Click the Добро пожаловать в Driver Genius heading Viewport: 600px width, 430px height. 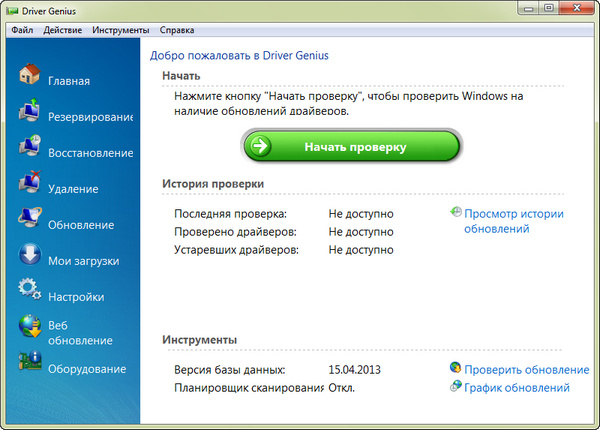[239, 56]
